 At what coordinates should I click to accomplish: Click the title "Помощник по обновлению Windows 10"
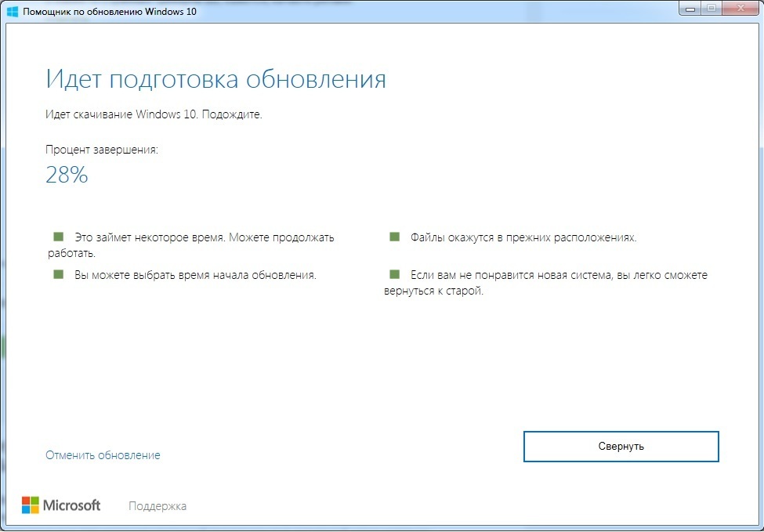click(109, 12)
